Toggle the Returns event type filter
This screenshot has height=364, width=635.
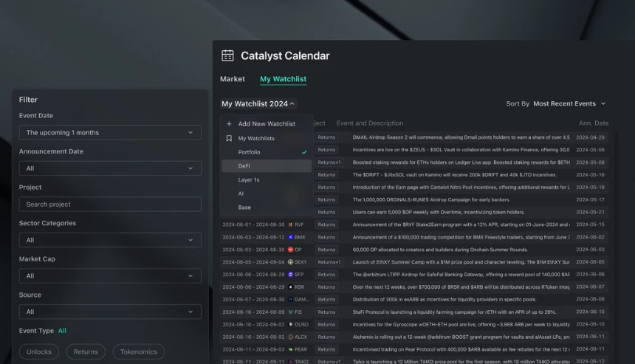click(x=86, y=352)
